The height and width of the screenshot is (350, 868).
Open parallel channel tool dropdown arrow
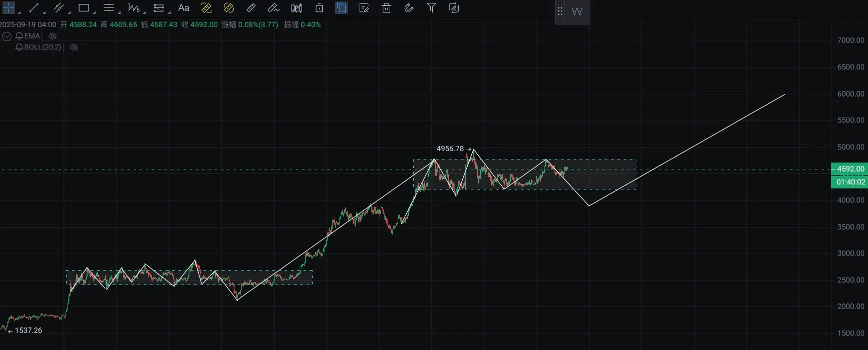pyautogui.click(x=69, y=11)
